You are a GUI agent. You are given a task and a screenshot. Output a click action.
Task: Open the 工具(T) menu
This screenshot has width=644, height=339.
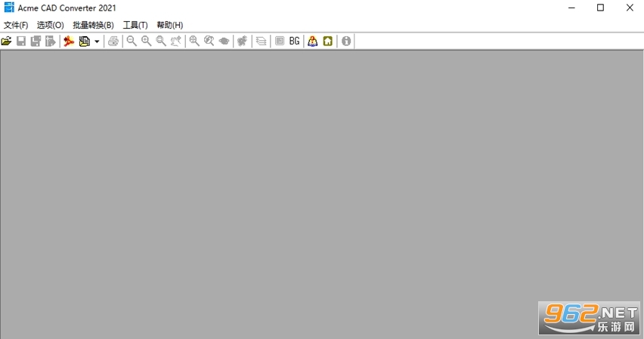pyautogui.click(x=135, y=25)
